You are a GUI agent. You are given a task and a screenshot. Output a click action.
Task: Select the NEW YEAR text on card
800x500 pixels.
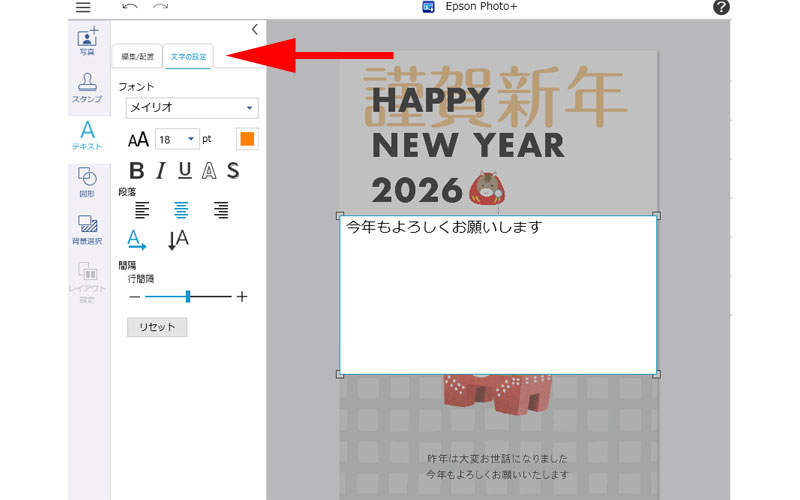click(468, 145)
